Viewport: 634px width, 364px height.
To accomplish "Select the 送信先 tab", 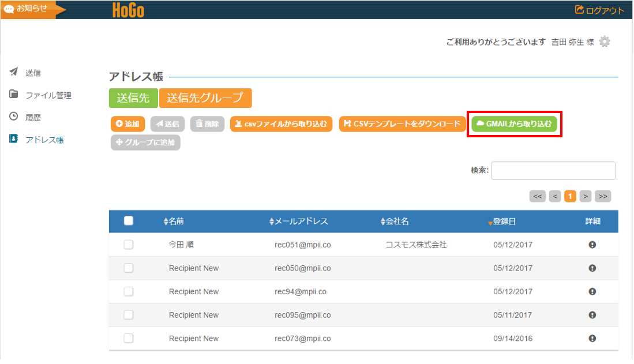I will point(133,98).
